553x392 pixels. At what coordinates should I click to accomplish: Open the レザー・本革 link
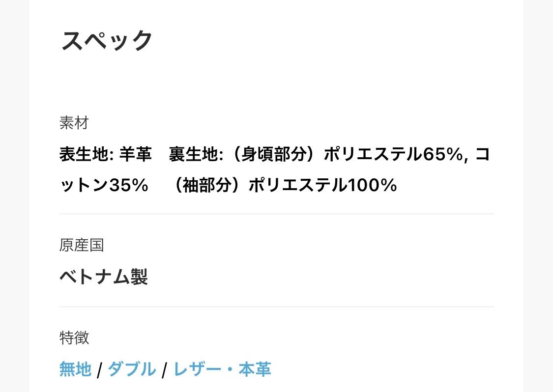tap(222, 369)
